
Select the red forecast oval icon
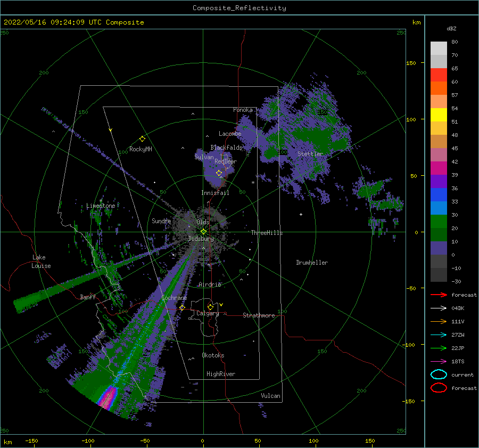[x=439, y=388]
